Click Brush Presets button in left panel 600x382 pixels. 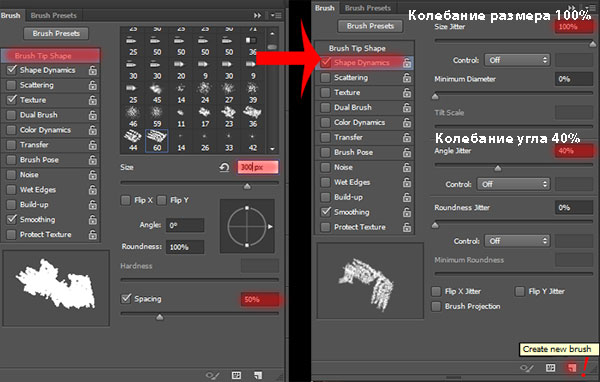pos(56,33)
